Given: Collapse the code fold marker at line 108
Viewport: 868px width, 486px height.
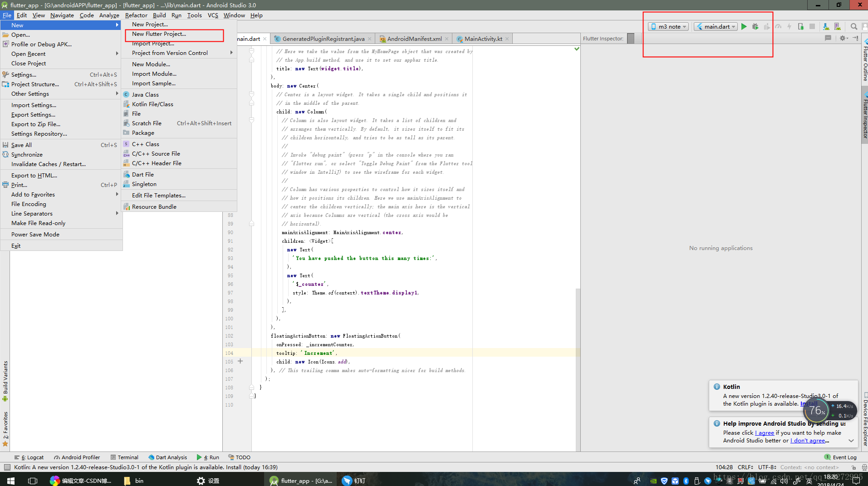Looking at the screenshot, I should (x=251, y=388).
